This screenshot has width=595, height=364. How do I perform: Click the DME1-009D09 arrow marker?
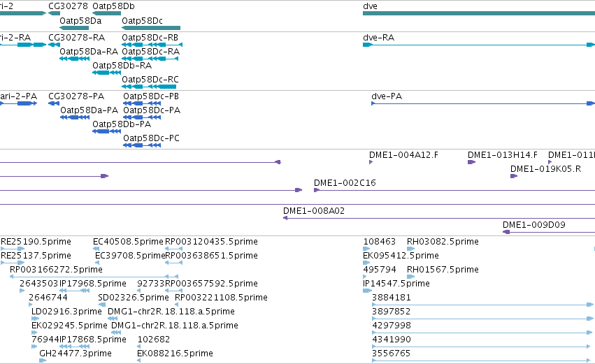[x=506, y=232]
